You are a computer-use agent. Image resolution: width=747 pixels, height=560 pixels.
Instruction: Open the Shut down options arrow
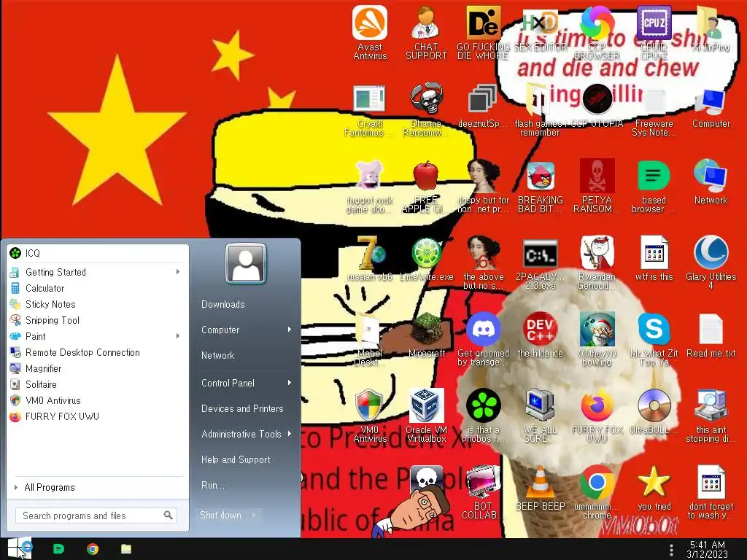click(254, 515)
